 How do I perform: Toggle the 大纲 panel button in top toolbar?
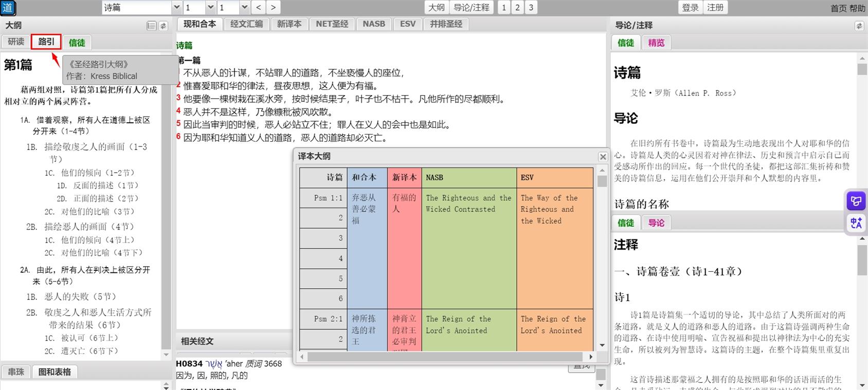coord(437,8)
